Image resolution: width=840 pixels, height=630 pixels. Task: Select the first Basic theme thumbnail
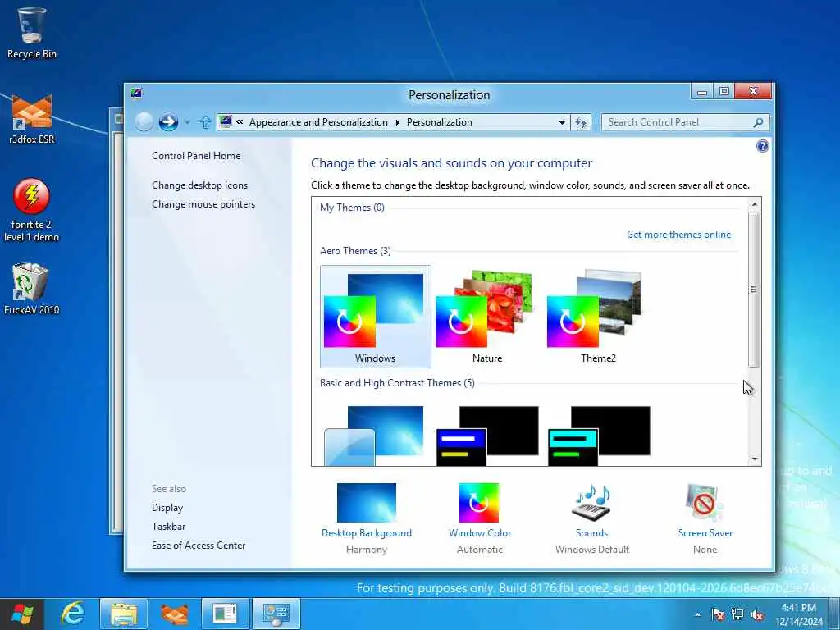[x=374, y=435]
